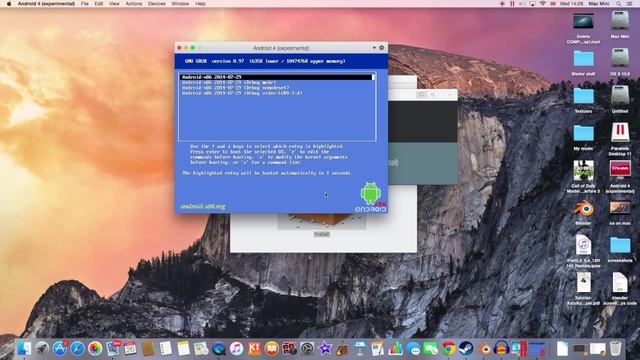
Task: Open iMovie from the dock
Action: 325,349
